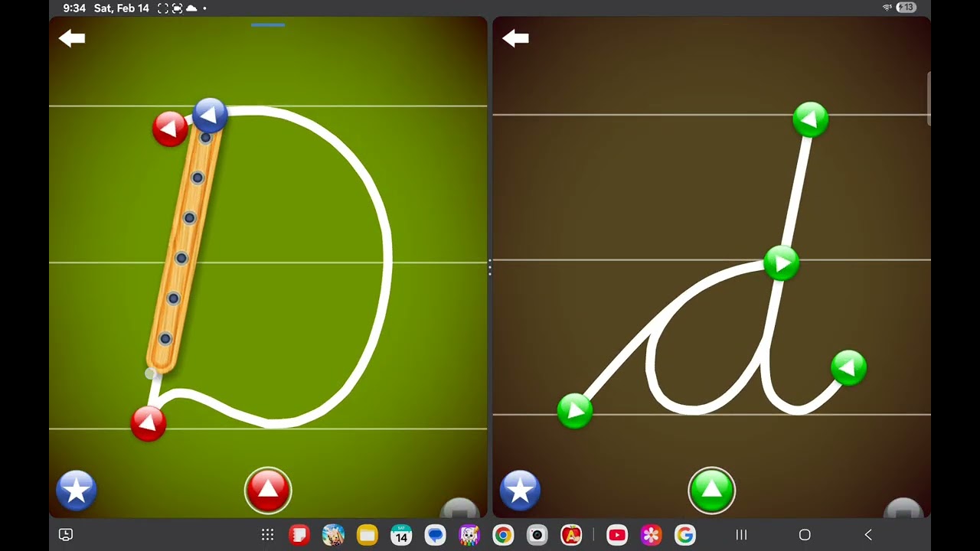The image size is (980, 551).
Task: Launch YouTube from the taskbar
Action: (617, 535)
